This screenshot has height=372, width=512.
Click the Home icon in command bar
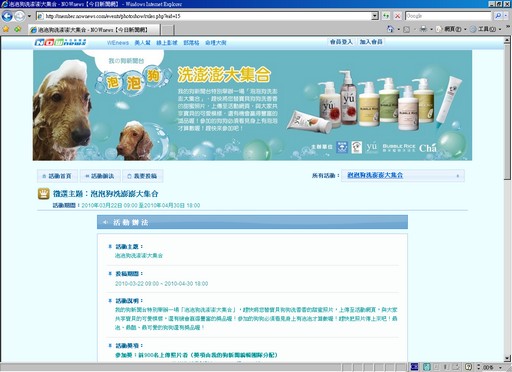(x=390, y=29)
